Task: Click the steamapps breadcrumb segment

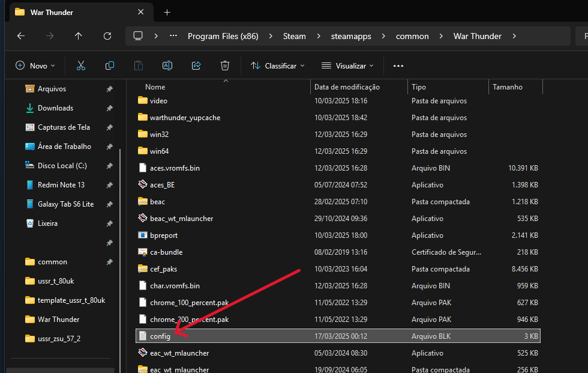Action: point(351,36)
